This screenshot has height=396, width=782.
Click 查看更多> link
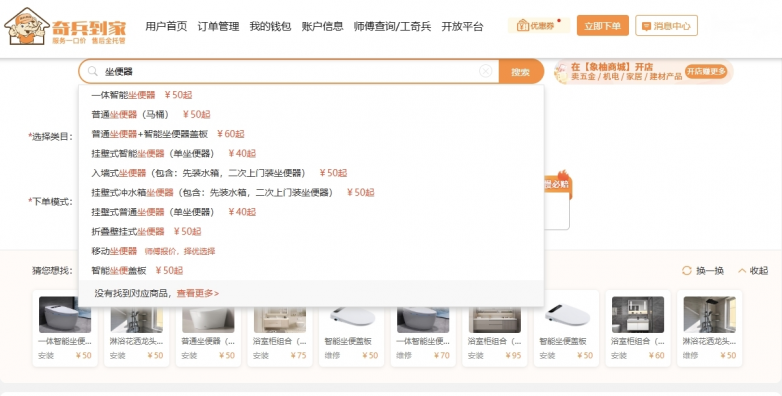point(197,293)
